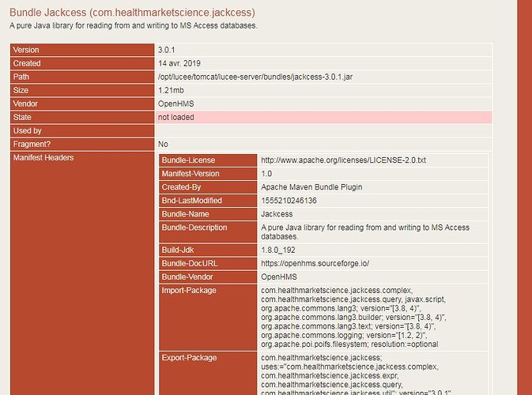Click the Version row label

click(x=26, y=50)
